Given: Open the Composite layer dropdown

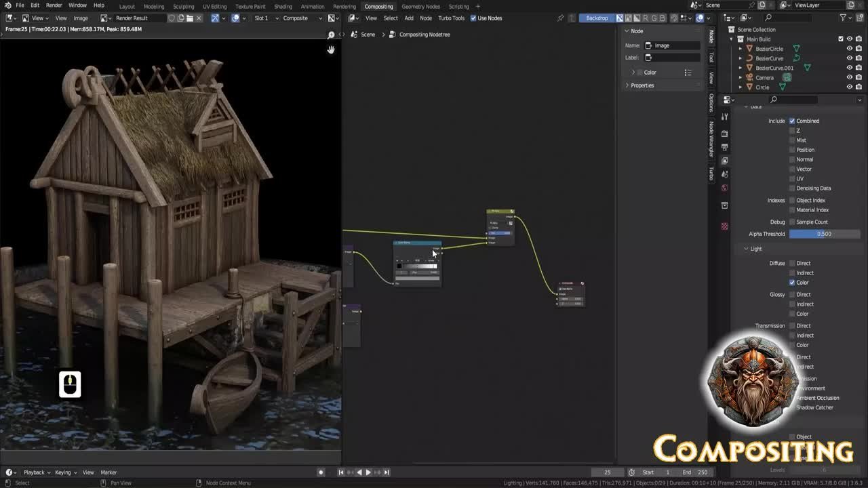Looking at the screenshot, I should (302, 18).
